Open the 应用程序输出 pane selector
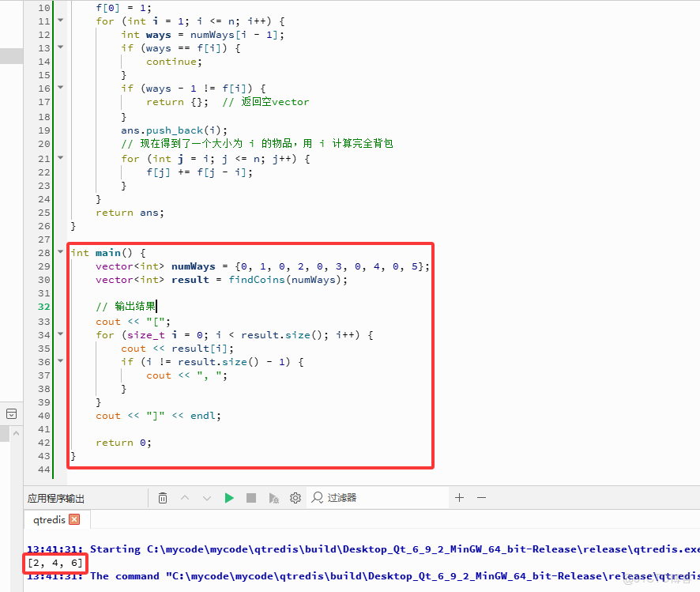The height and width of the screenshot is (592, 700). click(56, 498)
